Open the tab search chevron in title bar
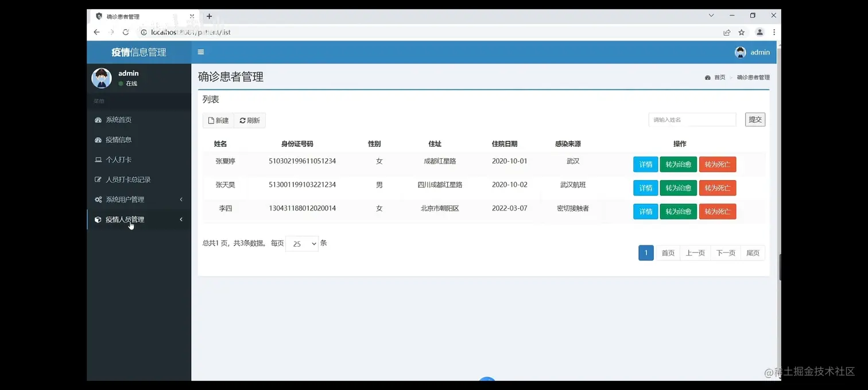The width and height of the screenshot is (868, 390). pyautogui.click(x=711, y=15)
